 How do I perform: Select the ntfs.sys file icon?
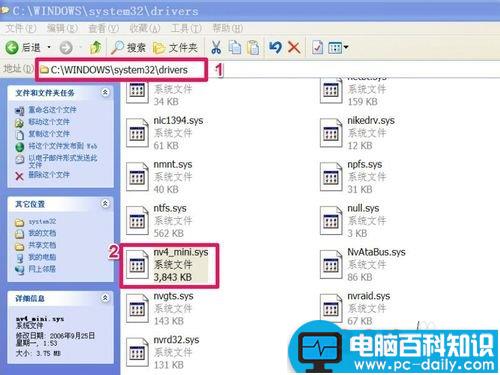tap(137, 221)
